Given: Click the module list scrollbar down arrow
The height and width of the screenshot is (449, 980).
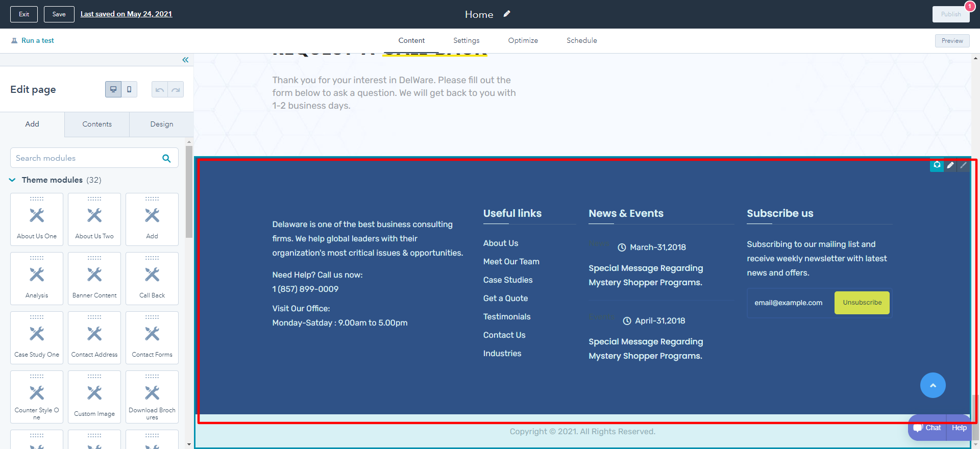Looking at the screenshot, I should click(189, 444).
